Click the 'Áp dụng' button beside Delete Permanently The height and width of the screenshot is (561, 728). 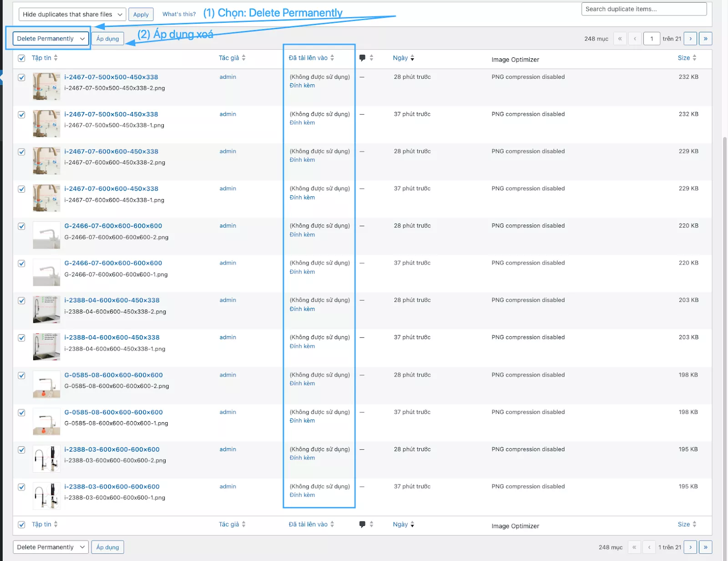click(107, 38)
